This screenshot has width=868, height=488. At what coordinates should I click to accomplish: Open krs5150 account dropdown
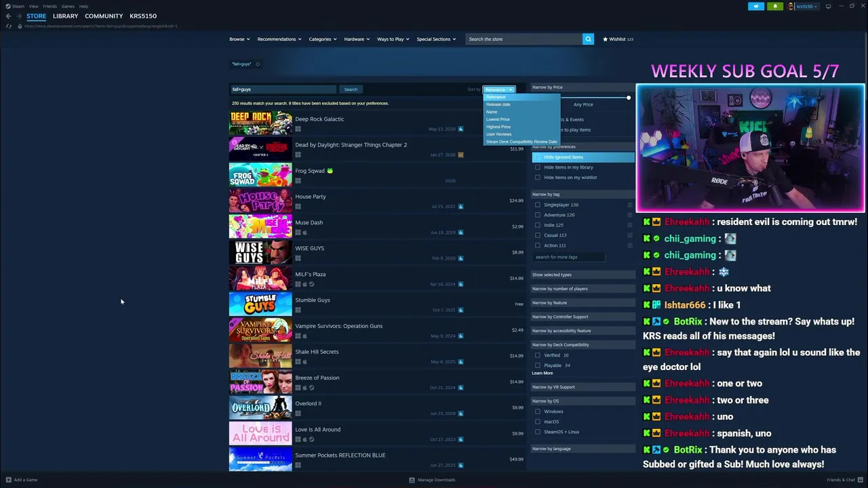pos(807,6)
